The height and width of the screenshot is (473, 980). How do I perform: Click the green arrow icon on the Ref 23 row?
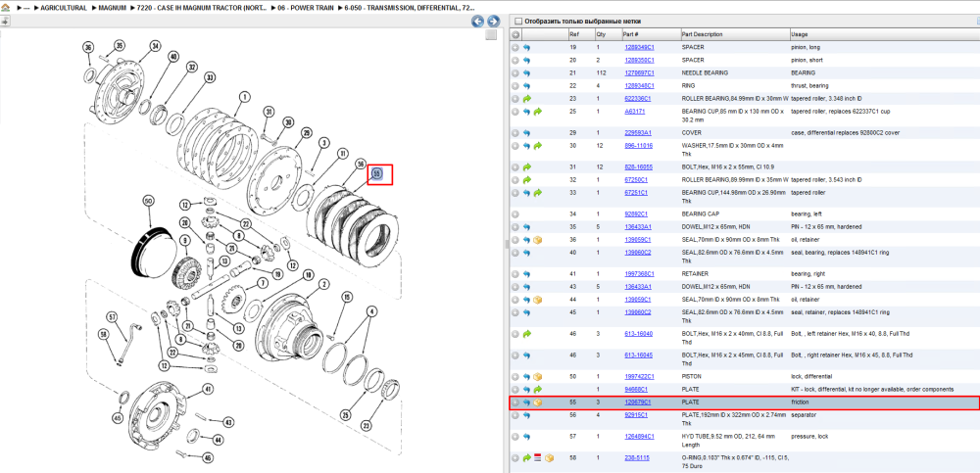(526, 99)
